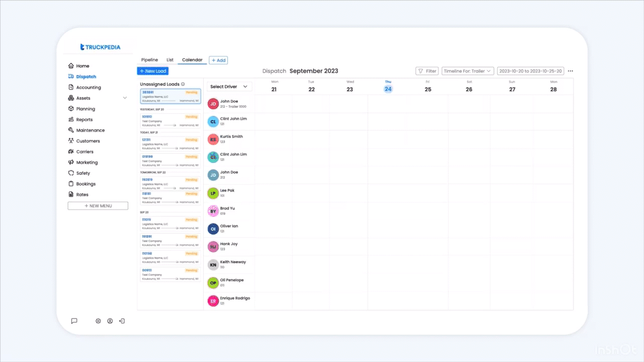
Task: Click the Maintenance wrench icon in sidebar
Action: tap(71, 130)
